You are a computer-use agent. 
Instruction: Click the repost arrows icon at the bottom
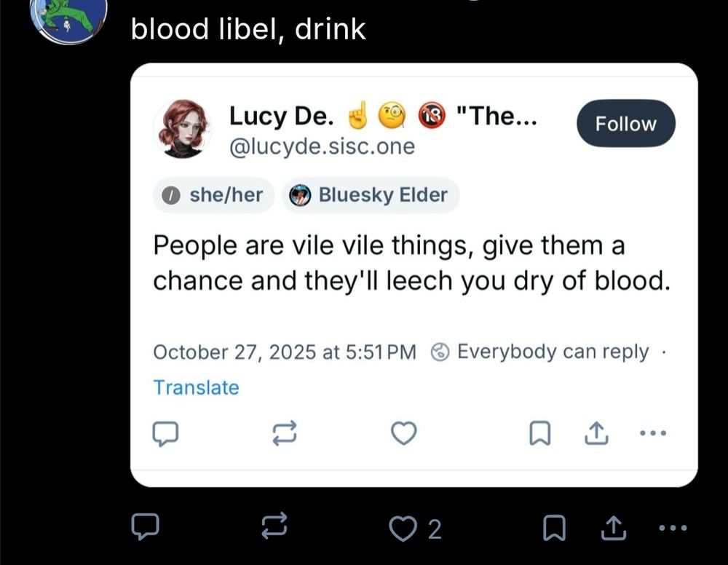click(273, 526)
